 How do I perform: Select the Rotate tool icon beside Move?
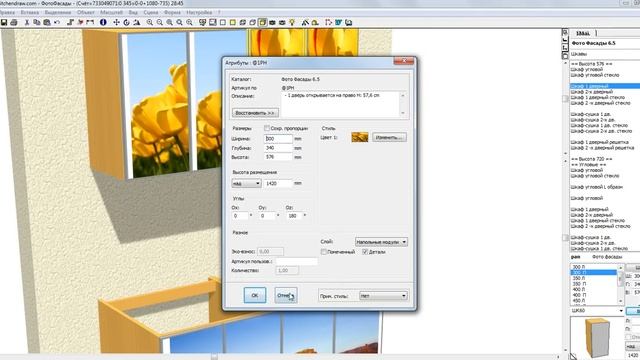point(127,22)
